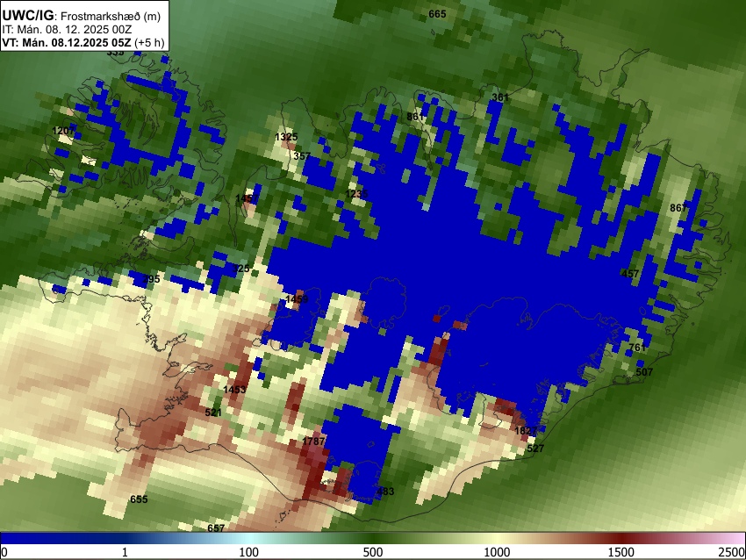Click the map value label 867
The image size is (746, 560).
(678, 207)
